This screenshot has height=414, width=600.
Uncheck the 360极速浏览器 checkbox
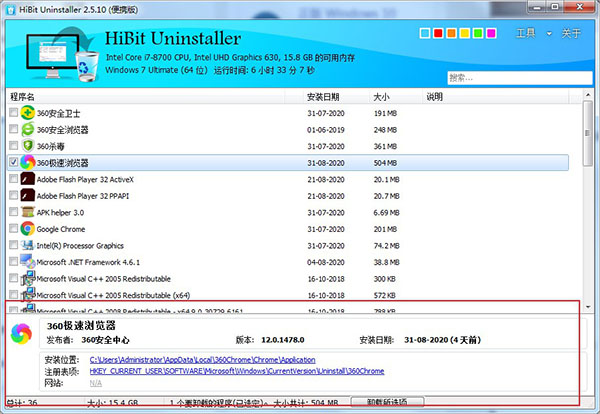coord(13,162)
